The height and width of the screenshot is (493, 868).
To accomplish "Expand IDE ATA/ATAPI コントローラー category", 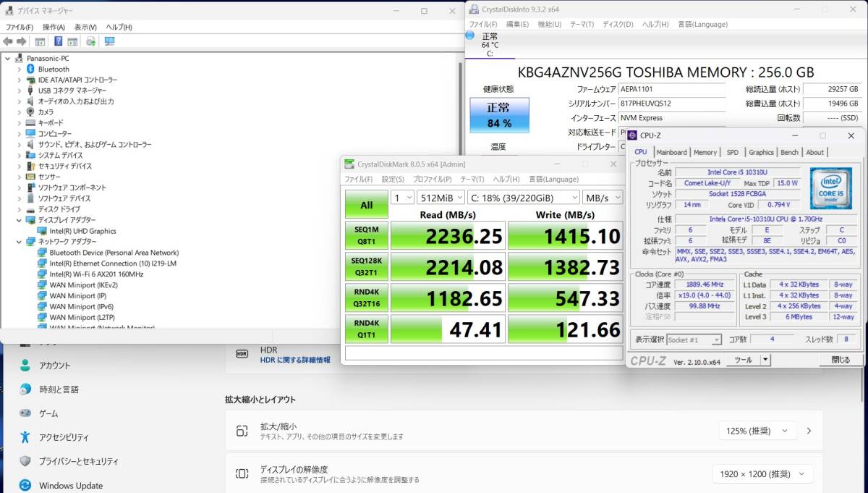I will point(20,80).
